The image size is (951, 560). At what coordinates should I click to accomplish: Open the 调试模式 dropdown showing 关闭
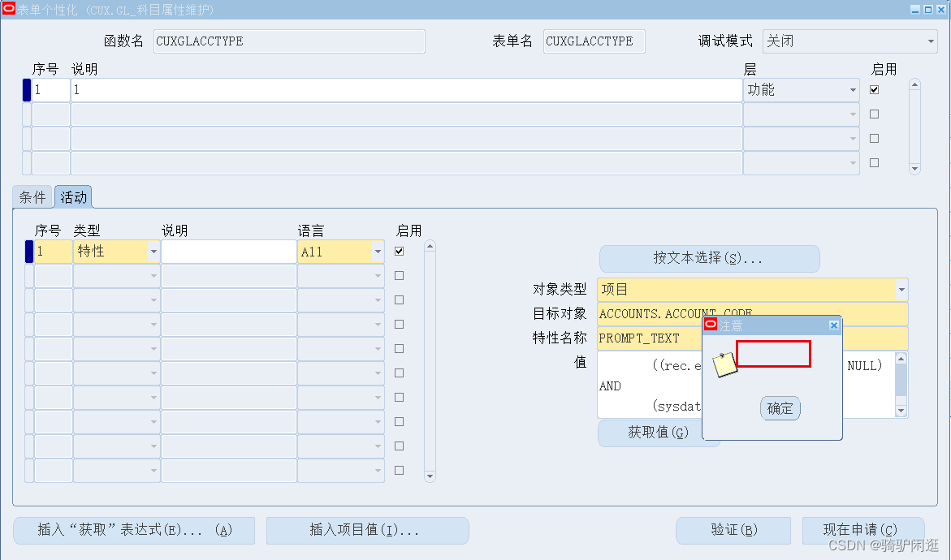(931, 41)
